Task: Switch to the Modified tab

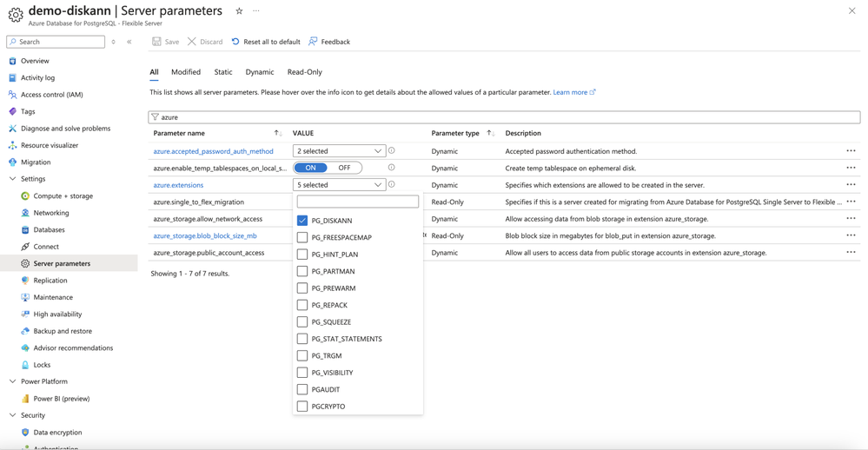Action: click(x=186, y=72)
